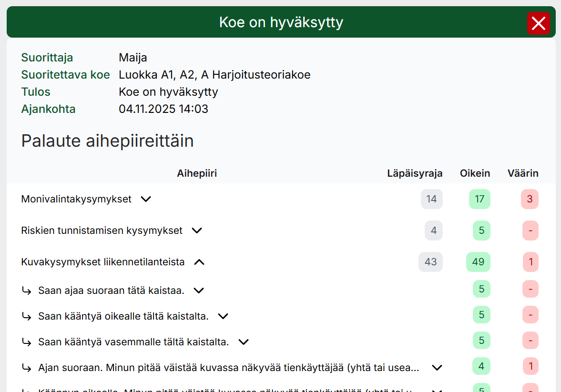Click the sub-item arrow icon before 'Saan ajaa suoraan'
The height and width of the screenshot is (392, 561).
tap(27, 291)
